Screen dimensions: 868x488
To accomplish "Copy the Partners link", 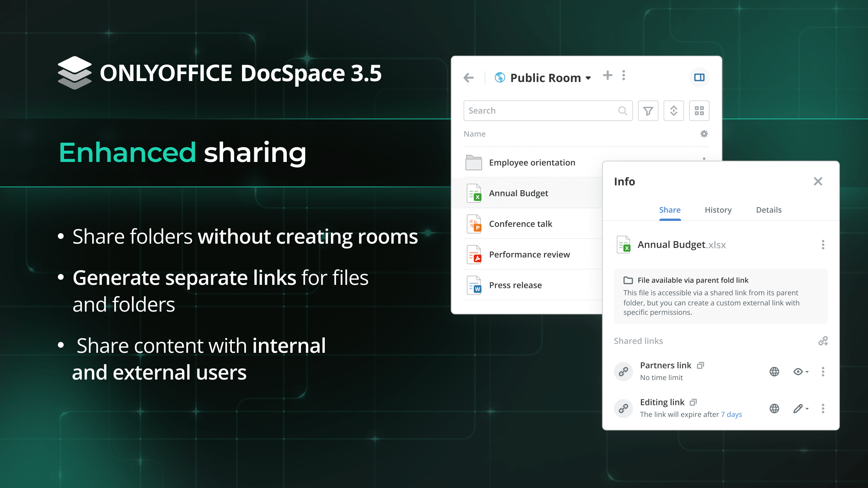I will pos(701,365).
